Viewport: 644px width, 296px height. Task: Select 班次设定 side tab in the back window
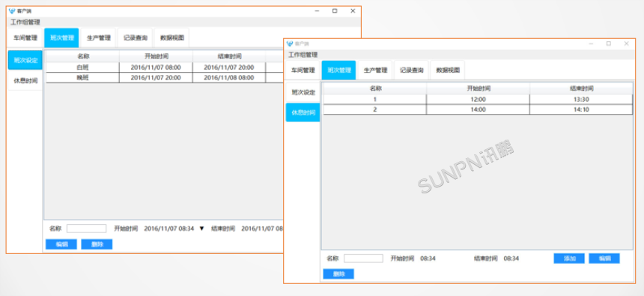[x=25, y=60]
